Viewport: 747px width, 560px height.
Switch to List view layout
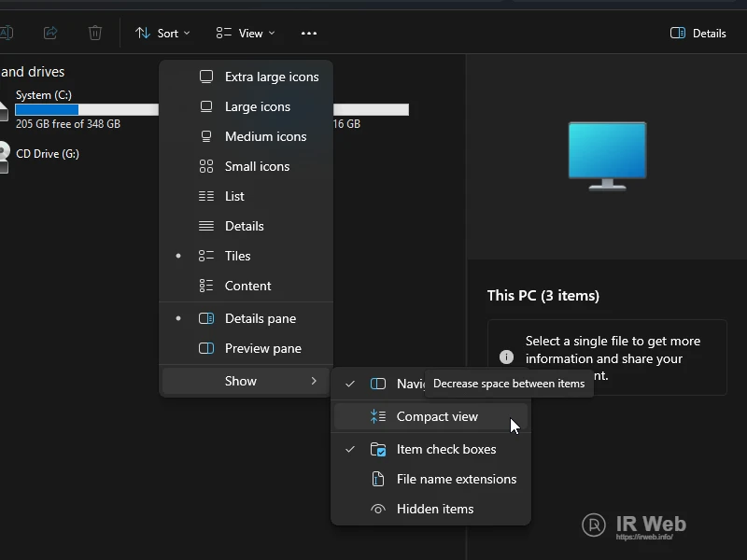(x=234, y=196)
